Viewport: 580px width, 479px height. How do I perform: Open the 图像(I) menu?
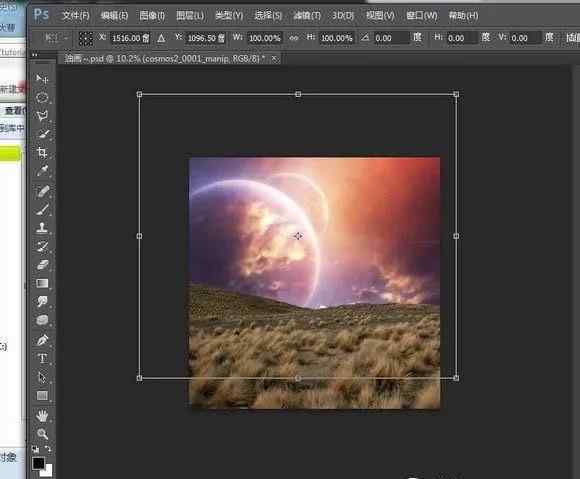pyautogui.click(x=152, y=16)
